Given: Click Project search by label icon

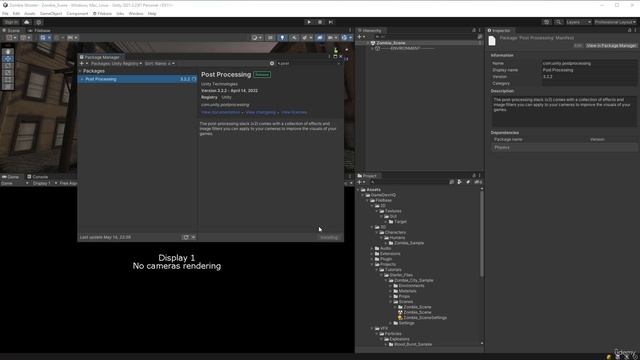Looking at the screenshot, I should 468,182.
